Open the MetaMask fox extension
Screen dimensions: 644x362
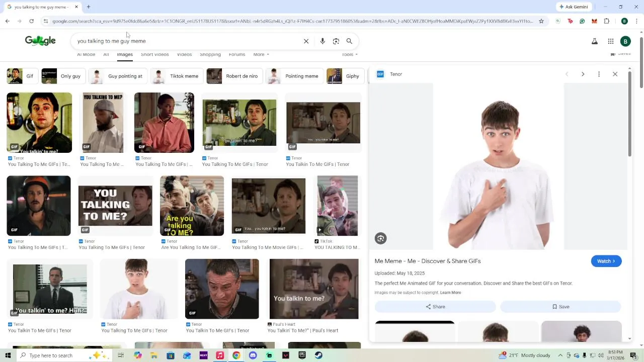coord(594,21)
